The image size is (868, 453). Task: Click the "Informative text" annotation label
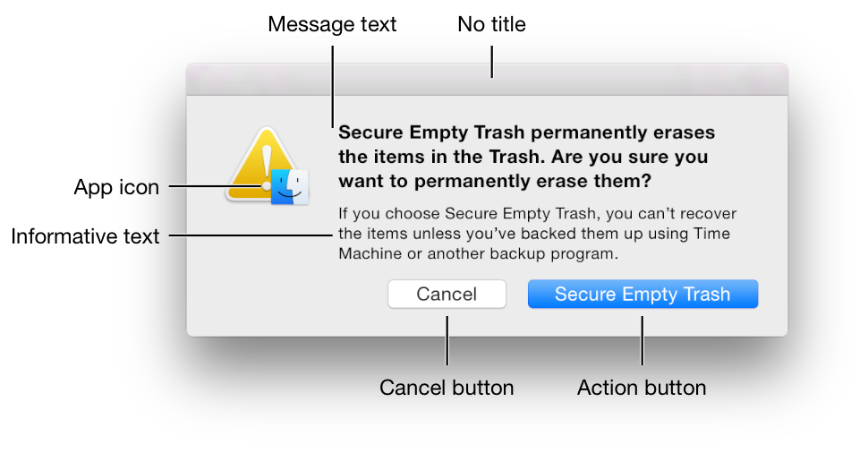click(x=85, y=236)
